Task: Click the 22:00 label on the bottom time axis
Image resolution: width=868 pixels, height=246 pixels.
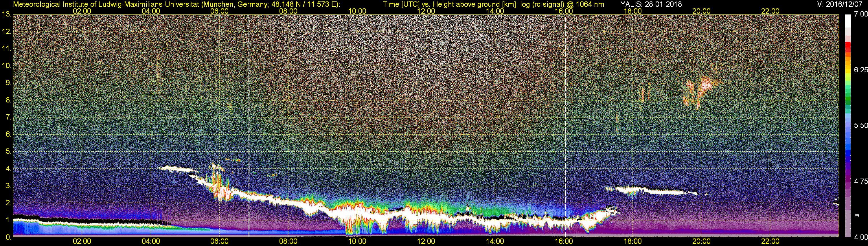Action: (770, 241)
